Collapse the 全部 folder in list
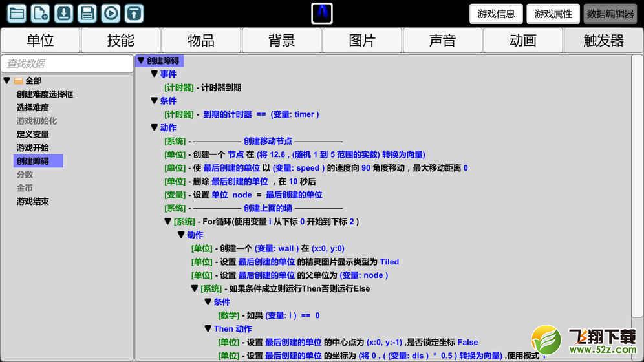This screenshot has width=644, height=362. (x=7, y=80)
